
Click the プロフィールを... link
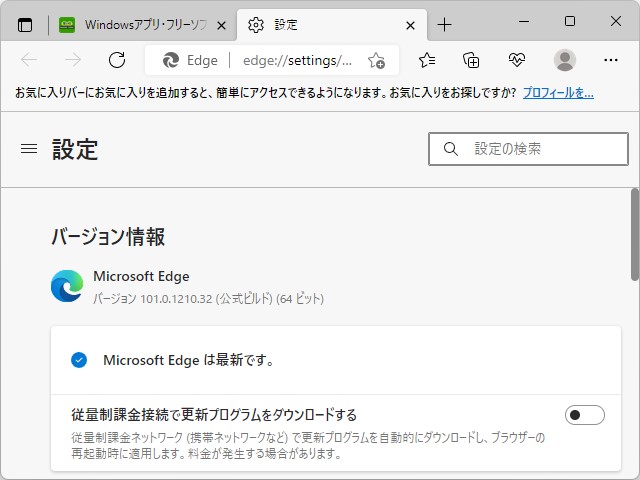[x=558, y=93]
